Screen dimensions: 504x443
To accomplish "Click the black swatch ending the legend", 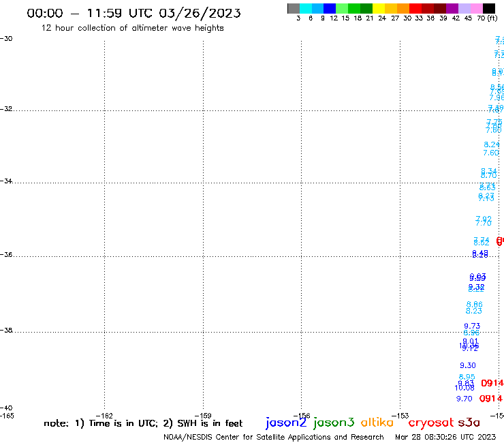I will click(489, 8).
